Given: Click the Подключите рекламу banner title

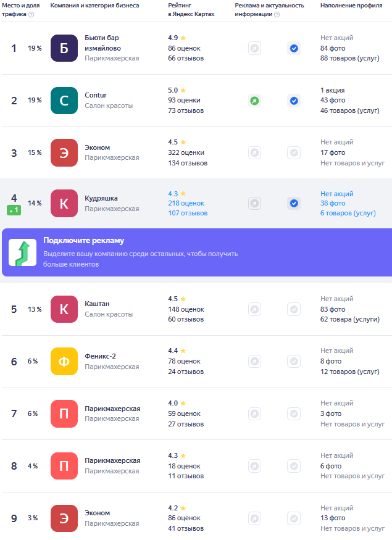Looking at the screenshot, I should click(84, 241).
